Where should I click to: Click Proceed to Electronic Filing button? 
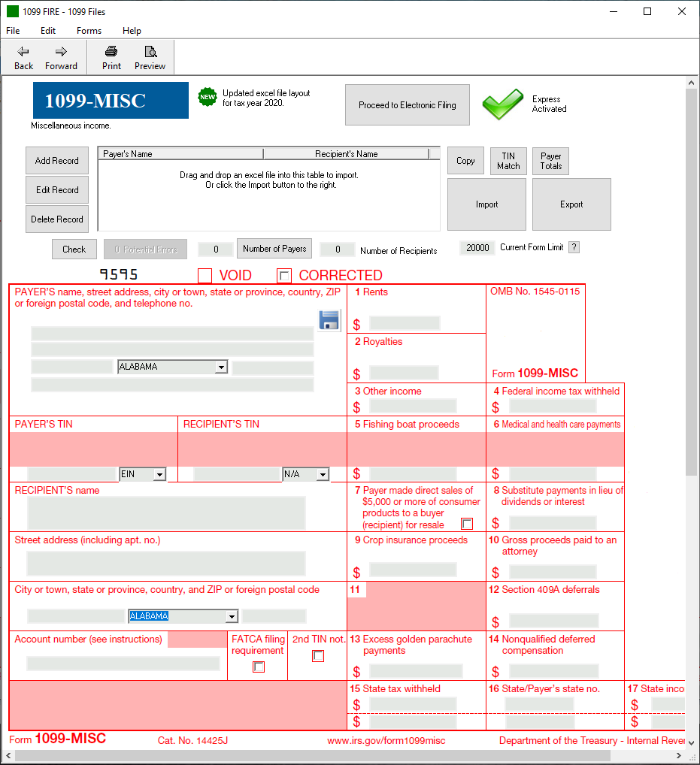pos(408,105)
